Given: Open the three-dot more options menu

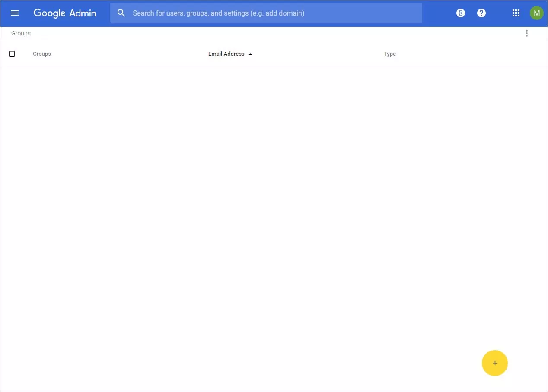Looking at the screenshot, I should tap(526, 33).
